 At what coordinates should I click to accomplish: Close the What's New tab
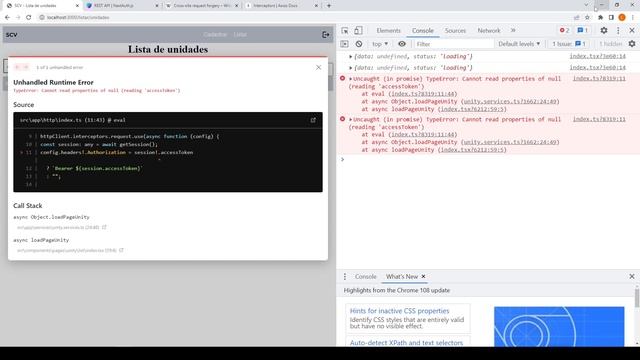coord(423,276)
